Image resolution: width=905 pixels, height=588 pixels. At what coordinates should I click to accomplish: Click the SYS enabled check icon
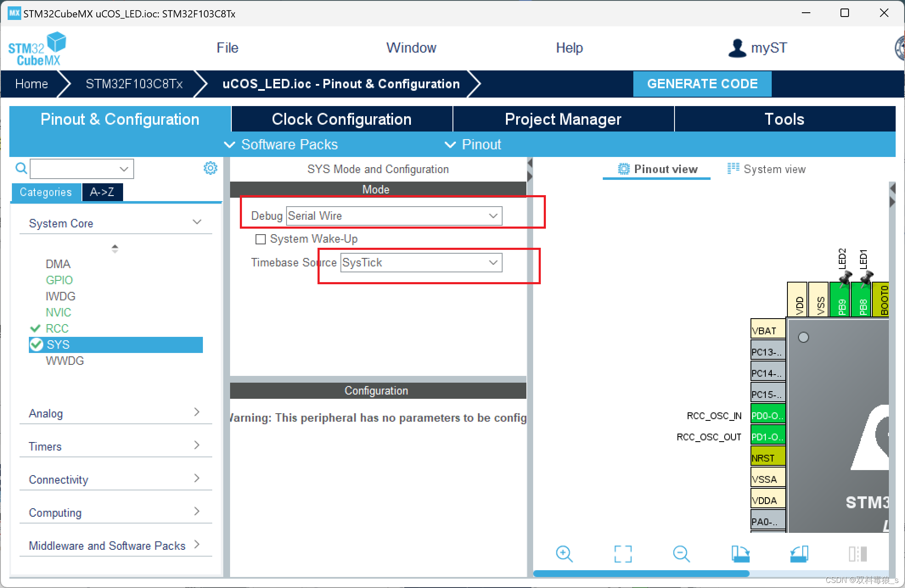point(37,344)
